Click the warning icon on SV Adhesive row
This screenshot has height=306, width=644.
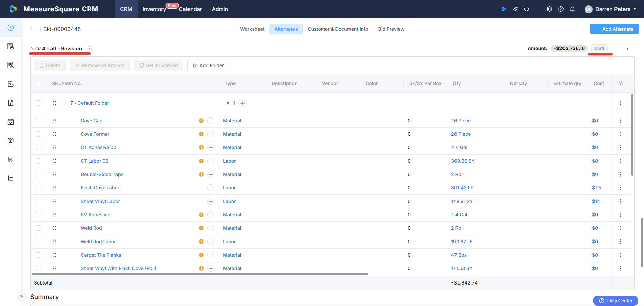(201, 215)
